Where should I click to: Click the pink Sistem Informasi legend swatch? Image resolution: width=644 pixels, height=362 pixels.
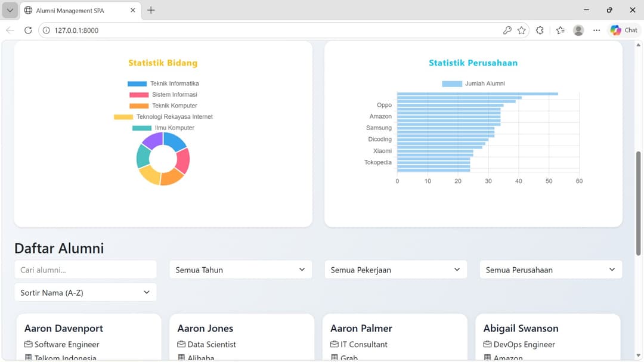pos(139,95)
